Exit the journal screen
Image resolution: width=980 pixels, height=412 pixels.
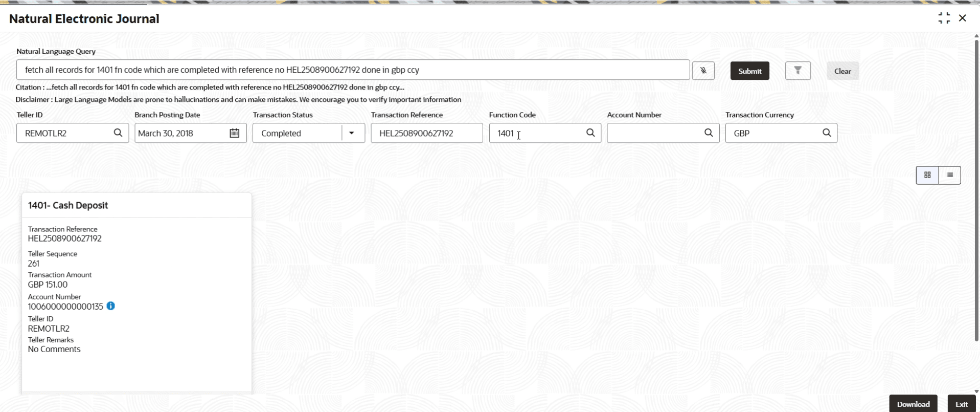(x=961, y=404)
